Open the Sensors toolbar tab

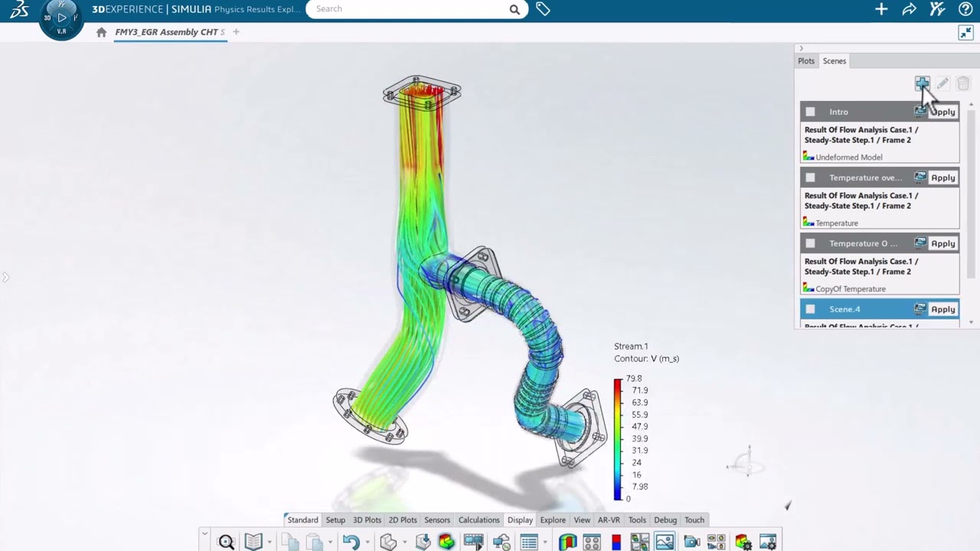click(x=437, y=520)
